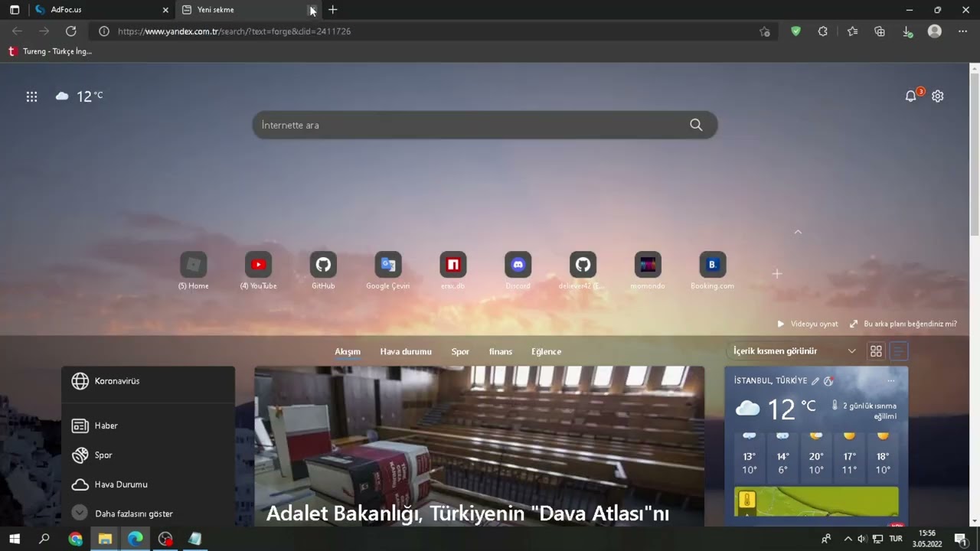Open the profile avatar icon
The width and height of the screenshot is (980, 551).
tap(935, 31)
